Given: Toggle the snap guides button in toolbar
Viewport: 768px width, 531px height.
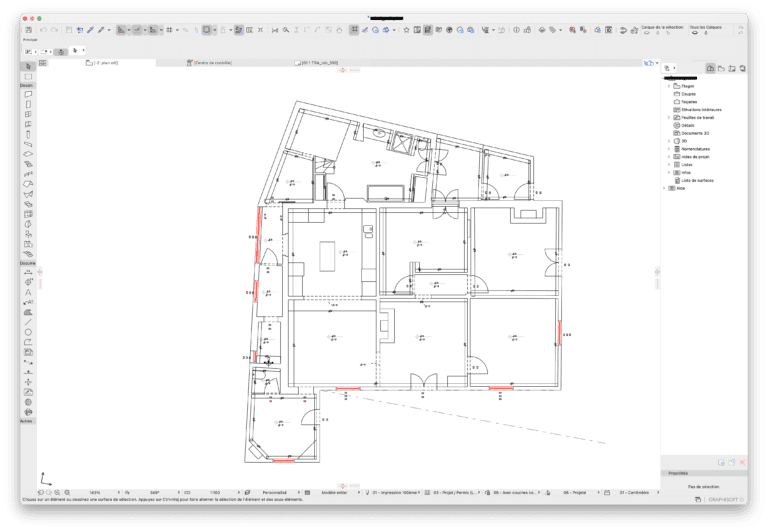Looking at the screenshot, I should (x=137, y=30).
